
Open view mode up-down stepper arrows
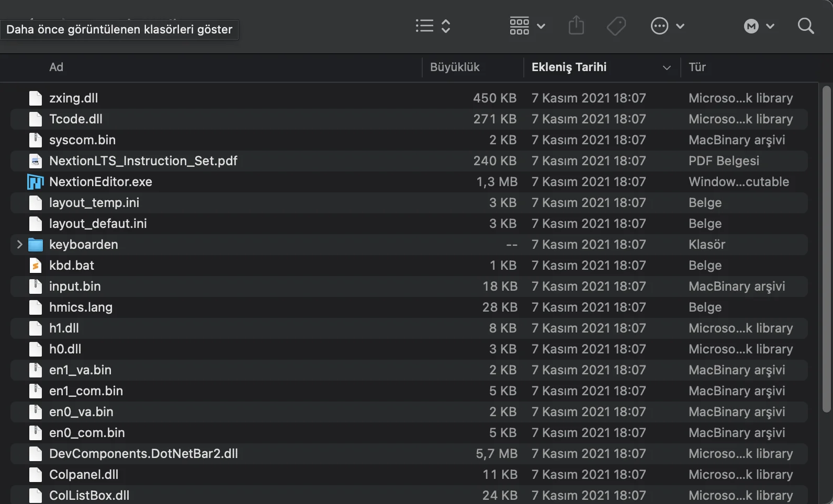tap(446, 26)
